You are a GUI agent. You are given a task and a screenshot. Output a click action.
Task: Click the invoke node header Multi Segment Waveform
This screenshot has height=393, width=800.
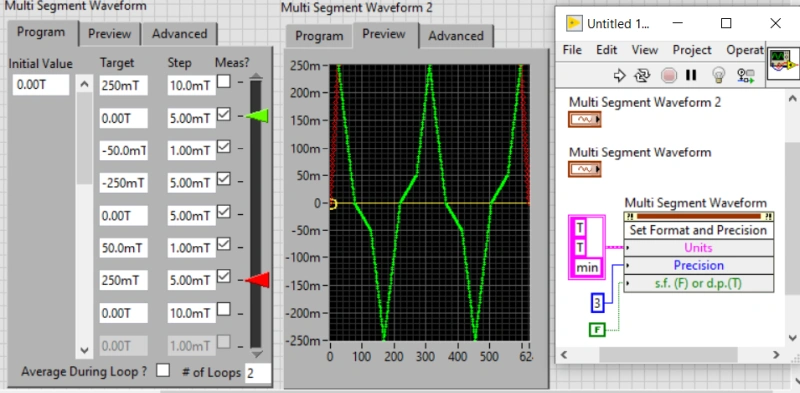coord(698,216)
